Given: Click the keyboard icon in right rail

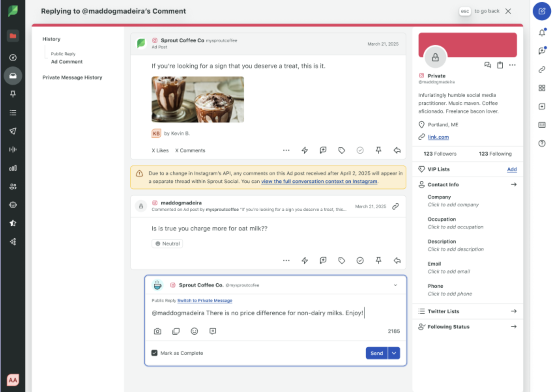Looking at the screenshot, I should 542,125.
